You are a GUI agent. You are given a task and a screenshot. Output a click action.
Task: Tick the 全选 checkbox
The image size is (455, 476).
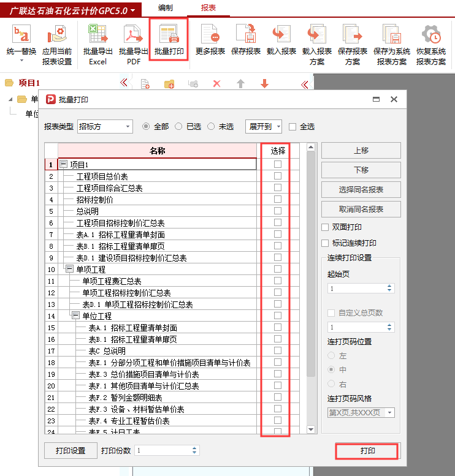point(292,127)
